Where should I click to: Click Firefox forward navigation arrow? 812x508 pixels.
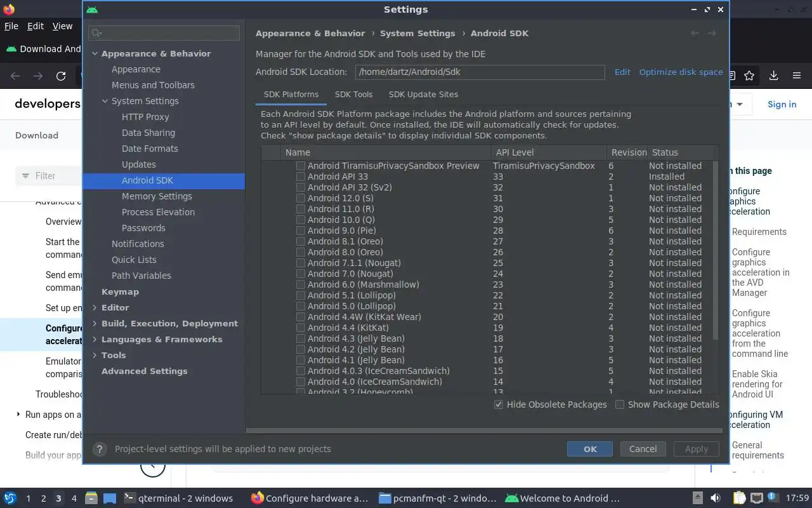[38, 76]
